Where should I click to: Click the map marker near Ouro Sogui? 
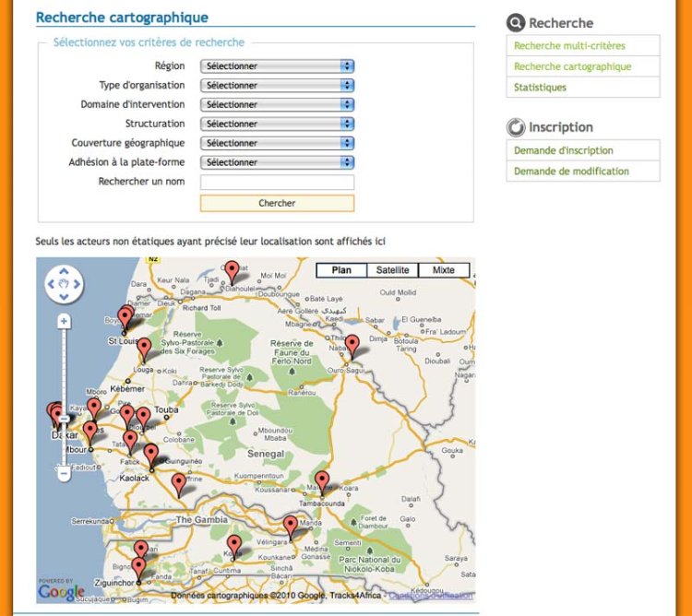click(352, 346)
